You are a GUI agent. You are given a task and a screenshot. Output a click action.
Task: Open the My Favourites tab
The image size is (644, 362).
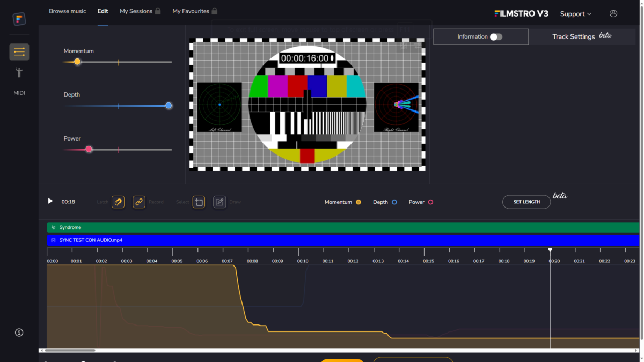191,11
